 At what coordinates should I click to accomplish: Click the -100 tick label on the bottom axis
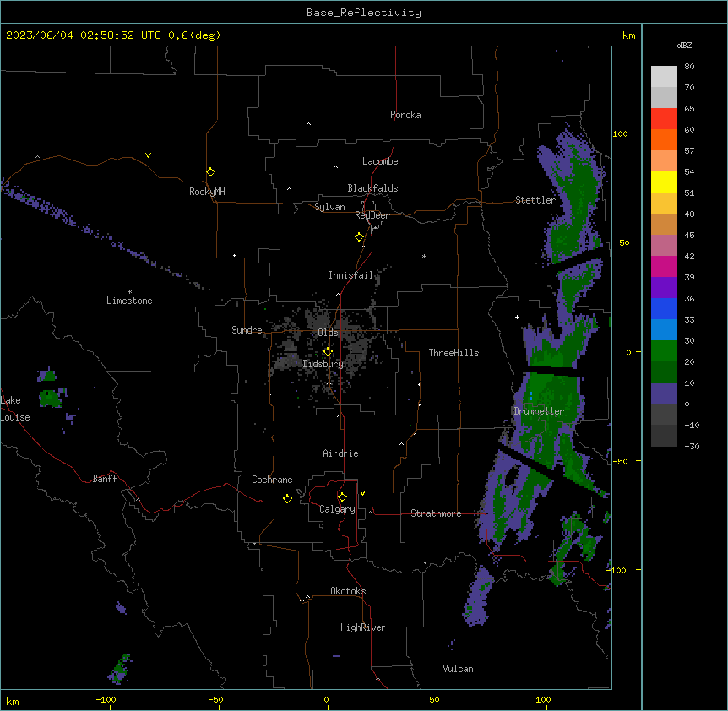(x=106, y=699)
